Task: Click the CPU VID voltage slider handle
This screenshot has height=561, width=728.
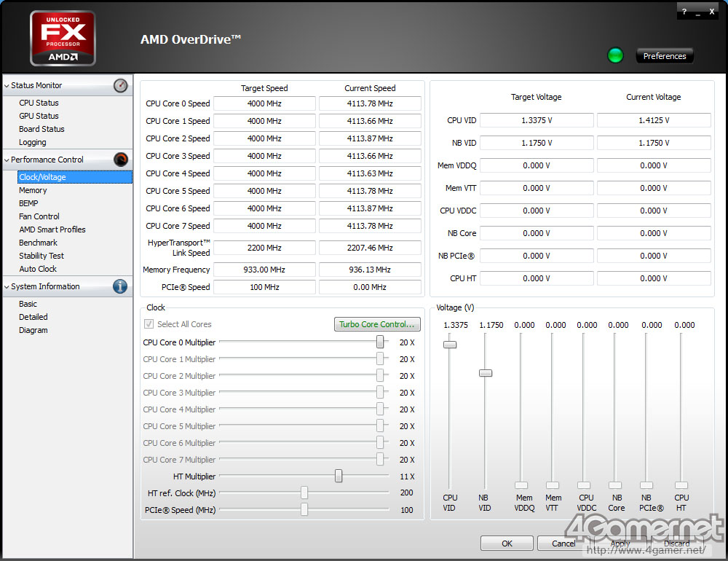Action: tap(450, 344)
